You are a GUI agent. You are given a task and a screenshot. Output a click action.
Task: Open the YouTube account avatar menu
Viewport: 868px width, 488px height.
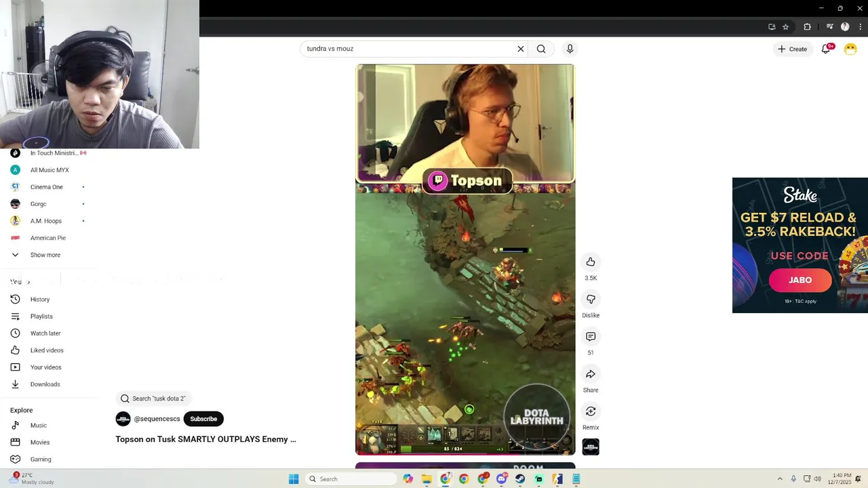click(x=850, y=49)
